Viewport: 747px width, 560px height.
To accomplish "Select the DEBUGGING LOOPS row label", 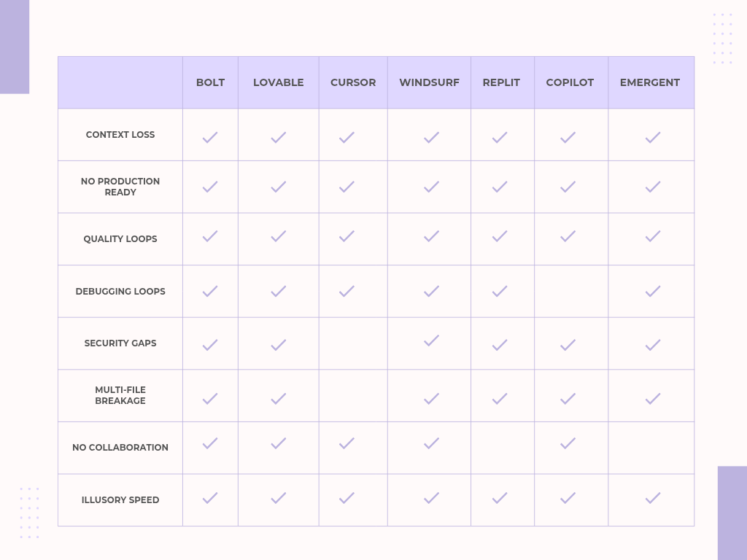I will (120, 292).
